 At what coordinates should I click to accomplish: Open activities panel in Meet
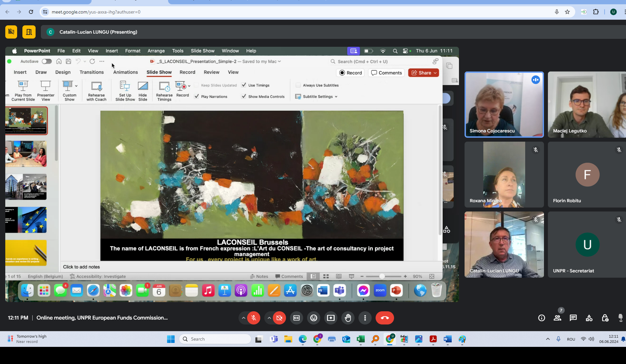pyautogui.click(x=589, y=318)
